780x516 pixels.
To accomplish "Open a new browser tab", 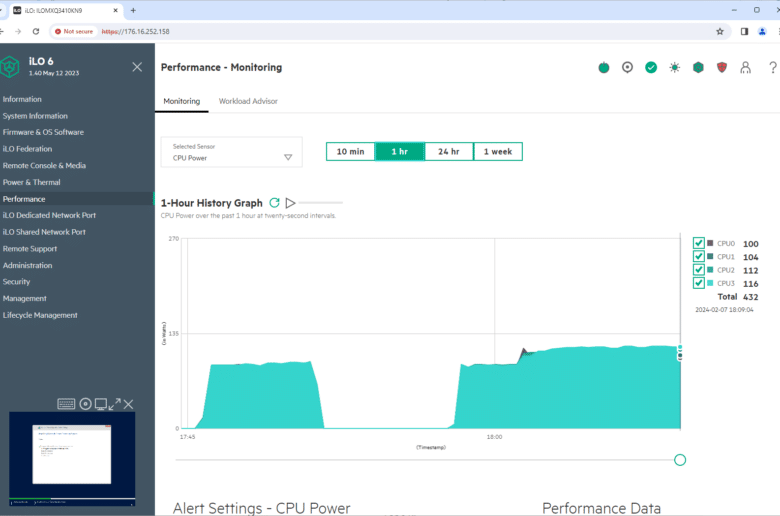I will point(133,10).
